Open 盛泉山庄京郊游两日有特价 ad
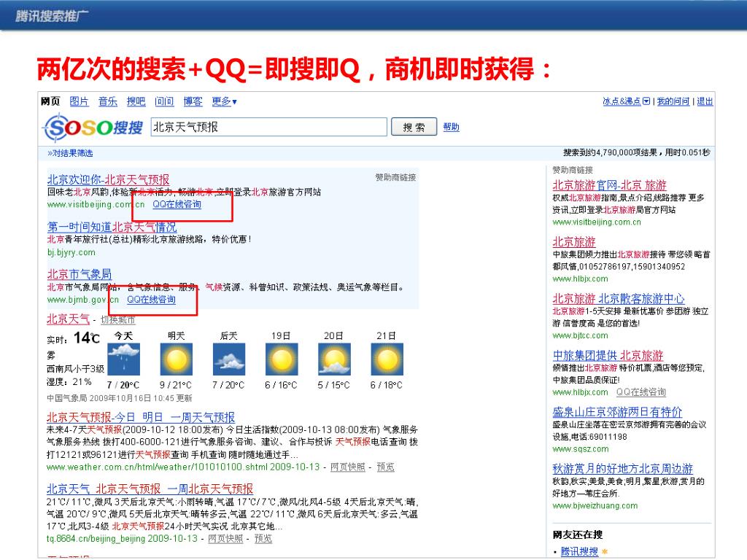 pos(617,412)
